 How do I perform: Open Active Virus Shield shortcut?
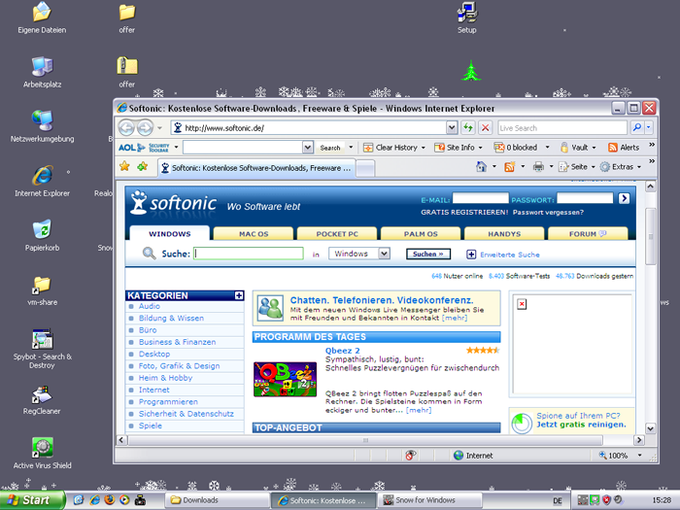[x=42, y=454]
